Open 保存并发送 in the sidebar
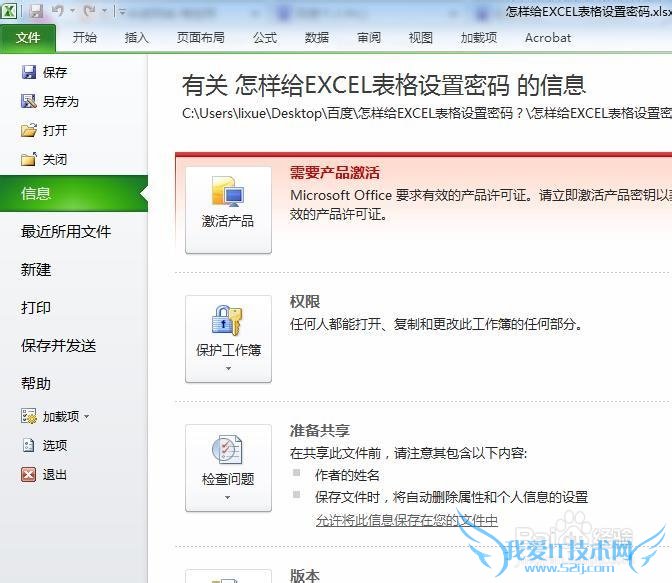 pos(58,346)
